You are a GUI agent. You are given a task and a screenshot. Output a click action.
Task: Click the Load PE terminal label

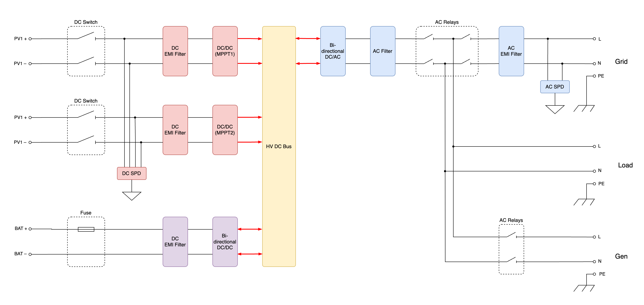601,184
